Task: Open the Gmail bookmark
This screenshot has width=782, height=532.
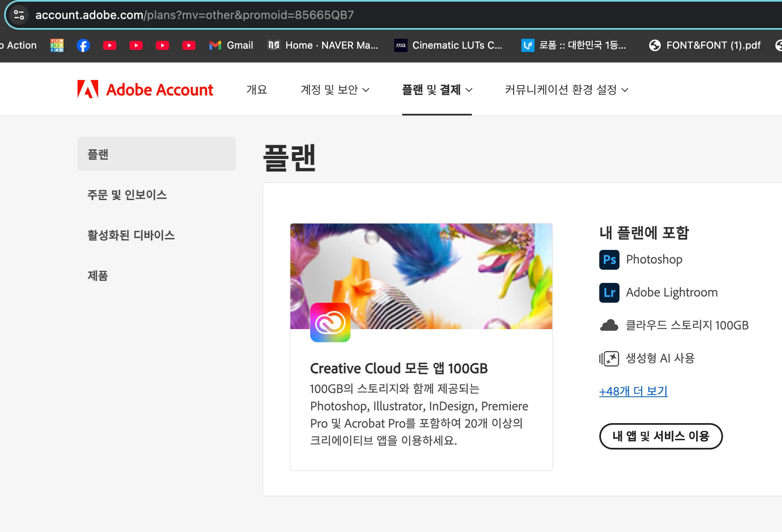Action: point(231,45)
